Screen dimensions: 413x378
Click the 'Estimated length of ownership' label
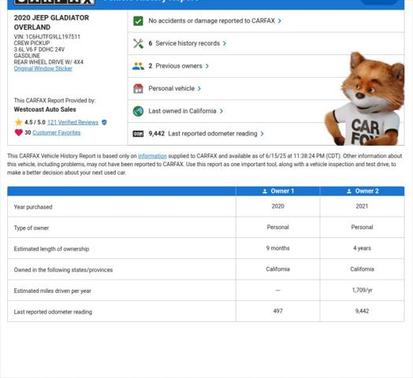(51, 249)
